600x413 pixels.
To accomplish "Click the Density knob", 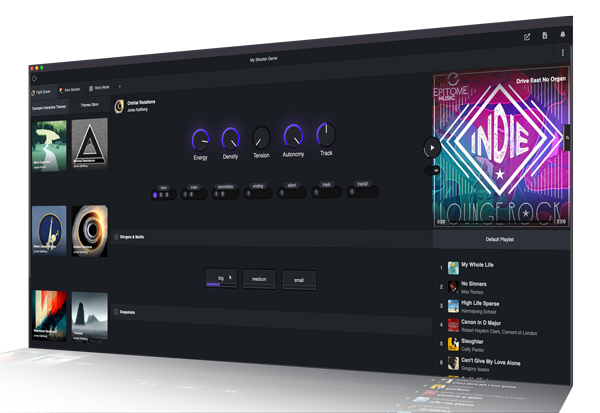I will tap(230, 139).
